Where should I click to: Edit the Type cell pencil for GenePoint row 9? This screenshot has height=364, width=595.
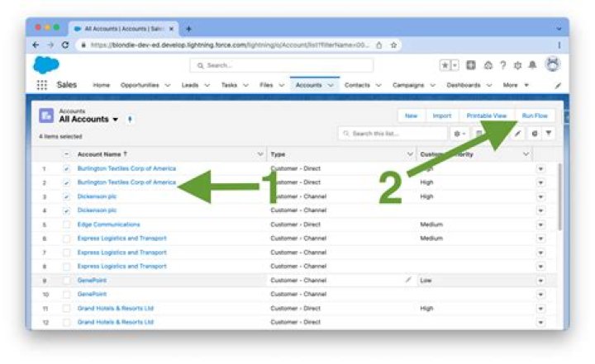click(x=408, y=280)
